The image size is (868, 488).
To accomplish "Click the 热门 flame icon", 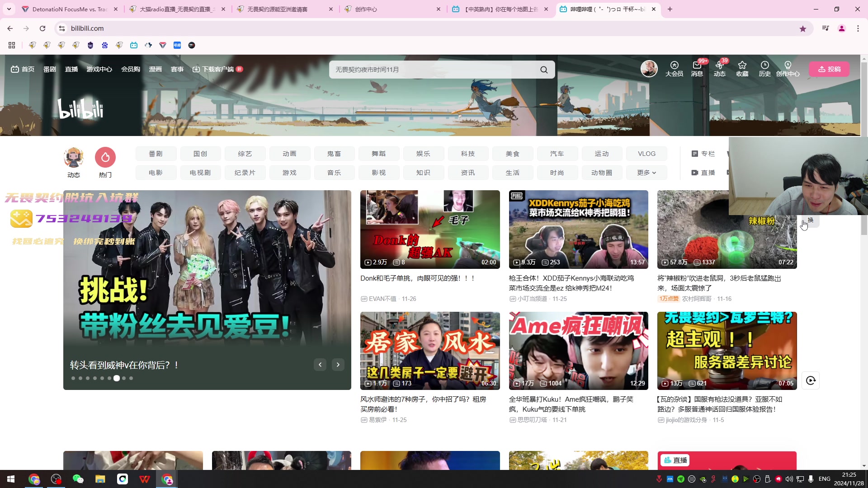I will coord(105,157).
